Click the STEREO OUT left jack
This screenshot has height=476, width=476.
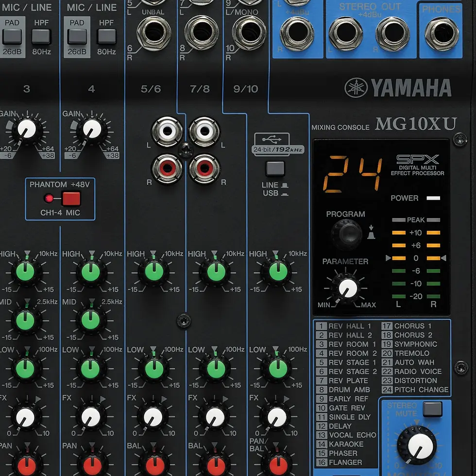[x=346, y=33]
